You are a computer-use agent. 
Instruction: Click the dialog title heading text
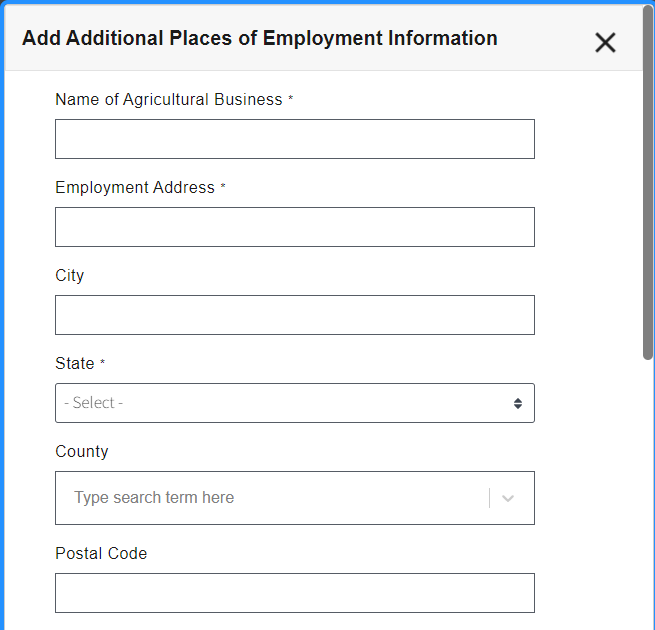tap(260, 39)
